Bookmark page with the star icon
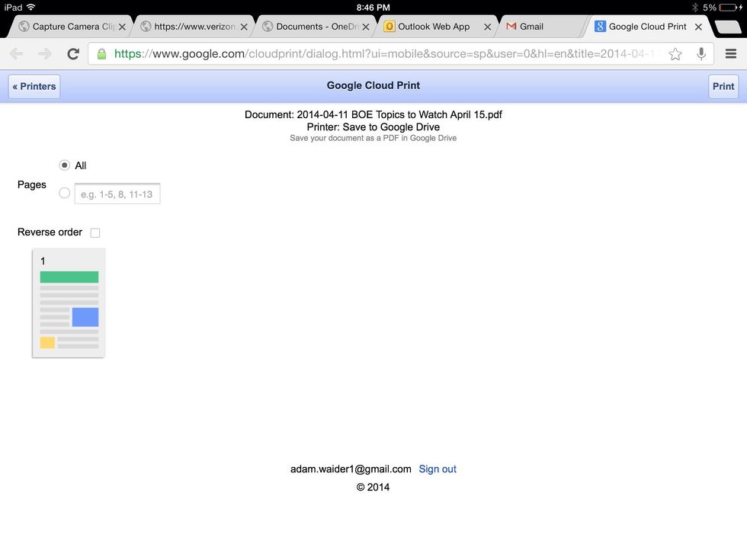This screenshot has width=747, height=560. coord(675,54)
